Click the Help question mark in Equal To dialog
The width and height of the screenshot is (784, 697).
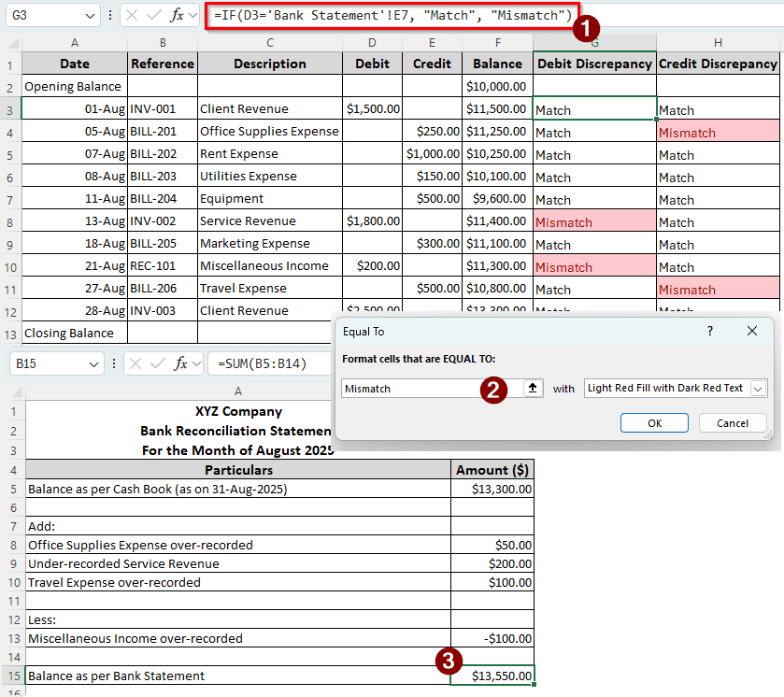710,331
